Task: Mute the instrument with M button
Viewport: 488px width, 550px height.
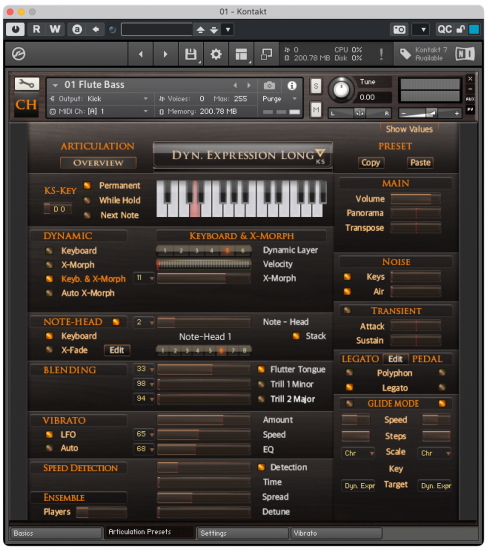Action: pos(316,110)
